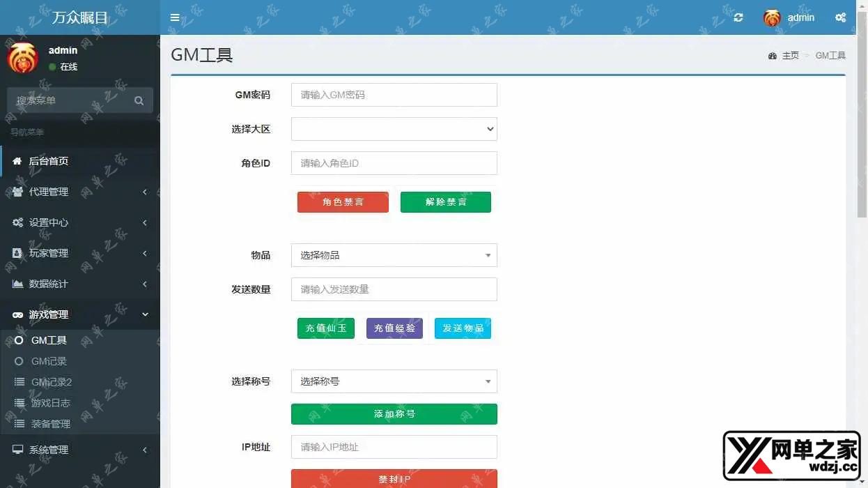Viewport: 868px width, 488px height.
Task: Open the 选择称号 dropdown
Action: click(x=394, y=381)
